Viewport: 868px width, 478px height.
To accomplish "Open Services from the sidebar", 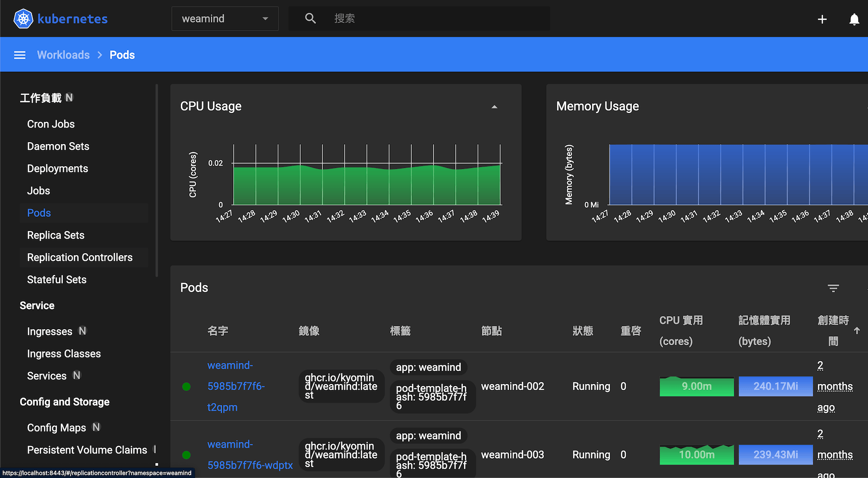I will pyautogui.click(x=46, y=375).
